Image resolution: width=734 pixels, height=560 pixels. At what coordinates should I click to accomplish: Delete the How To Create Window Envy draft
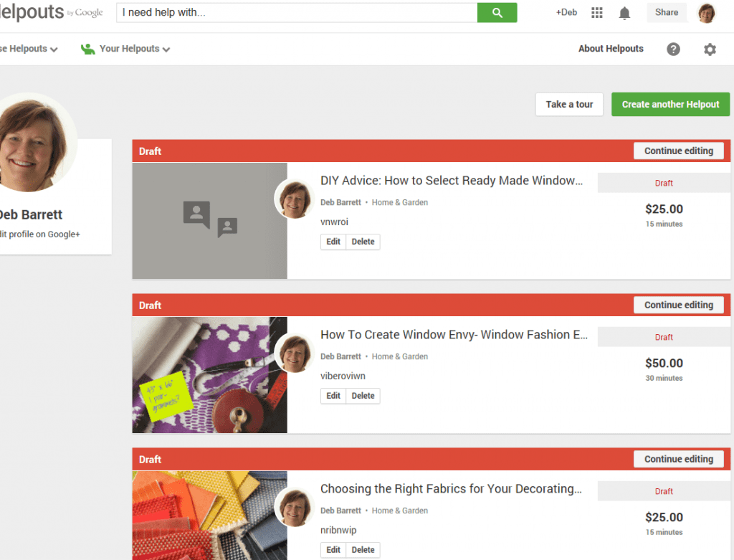click(x=363, y=396)
